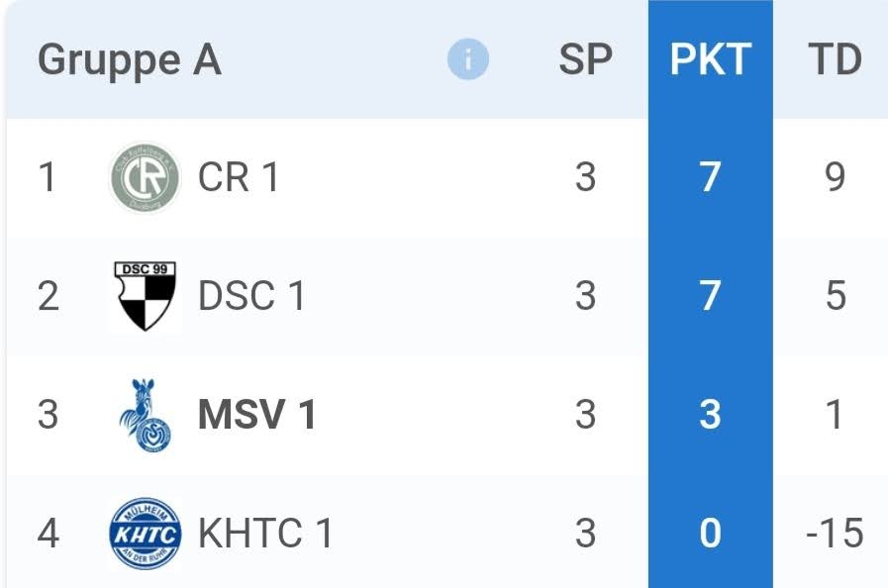Open the CR 1 team link
Image resolution: width=888 pixels, height=588 pixels.
[239, 178]
